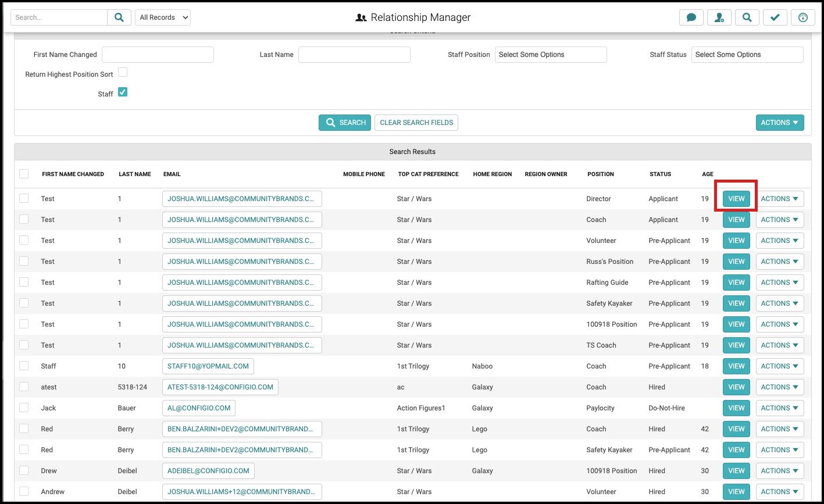Uncheck the Staff checkbox
824x504 pixels.
[x=123, y=92]
